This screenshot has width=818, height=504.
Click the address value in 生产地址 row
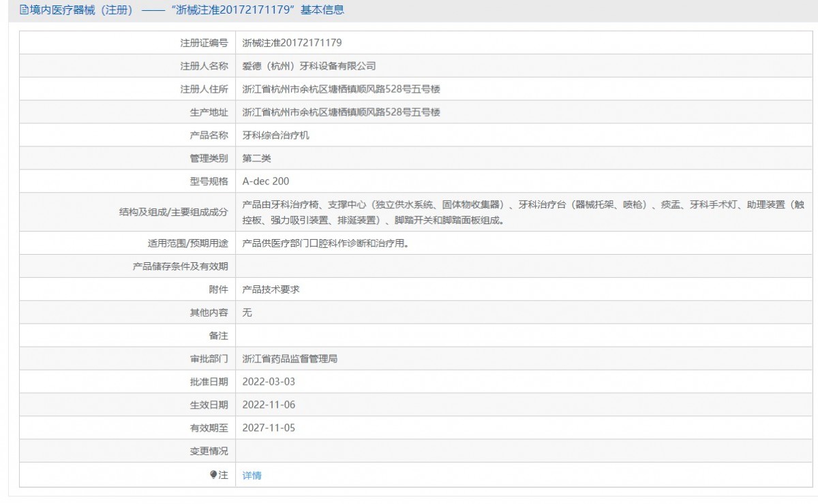click(x=342, y=112)
